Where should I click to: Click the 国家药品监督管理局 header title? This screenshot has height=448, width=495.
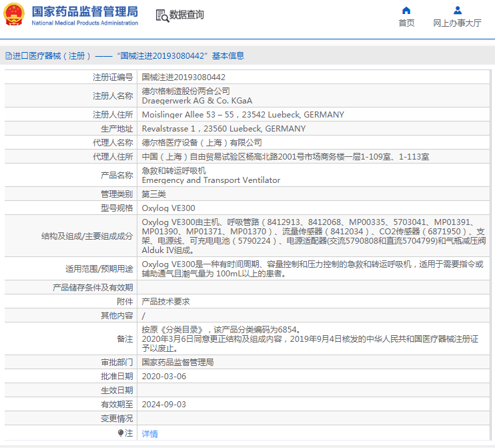point(85,12)
